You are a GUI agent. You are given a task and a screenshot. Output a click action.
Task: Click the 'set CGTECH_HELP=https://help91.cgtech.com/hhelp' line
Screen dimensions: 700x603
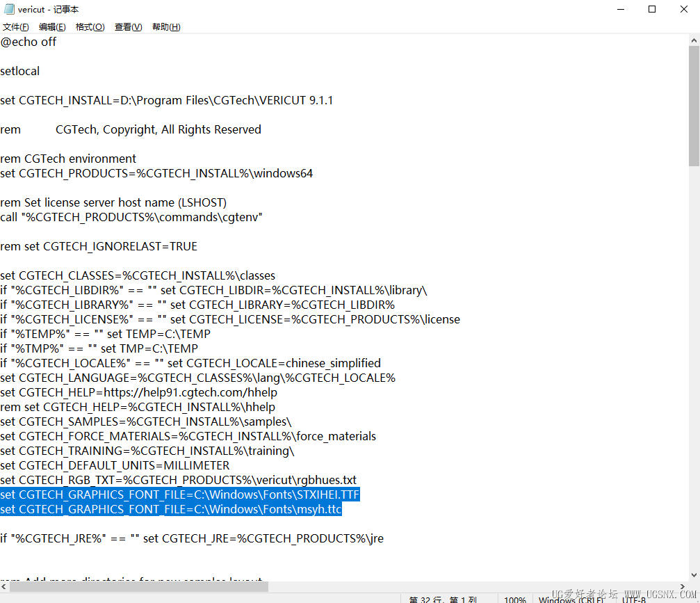139,392
